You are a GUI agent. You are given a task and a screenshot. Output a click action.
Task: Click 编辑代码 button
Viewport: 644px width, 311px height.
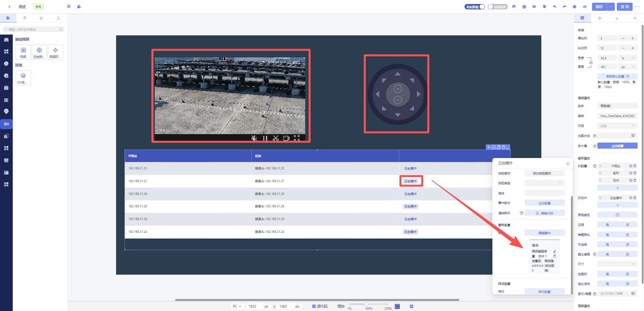[x=544, y=213]
